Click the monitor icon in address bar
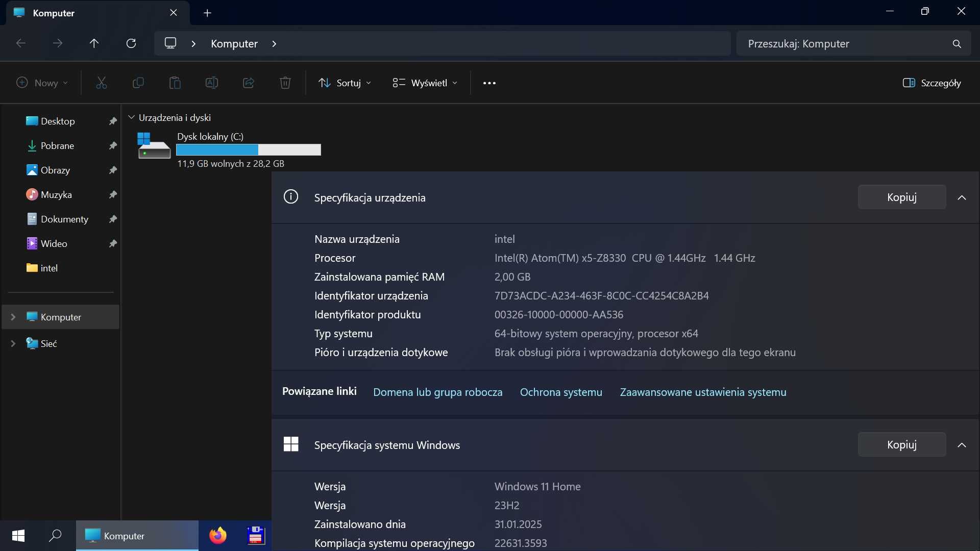Screen dimensions: 980x551 170,43
